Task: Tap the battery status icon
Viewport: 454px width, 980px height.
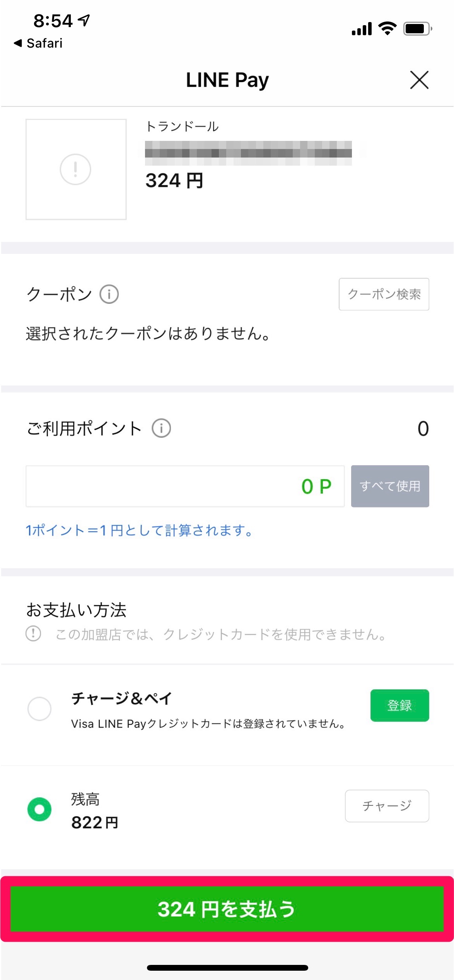Action: [x=417, y=29]
